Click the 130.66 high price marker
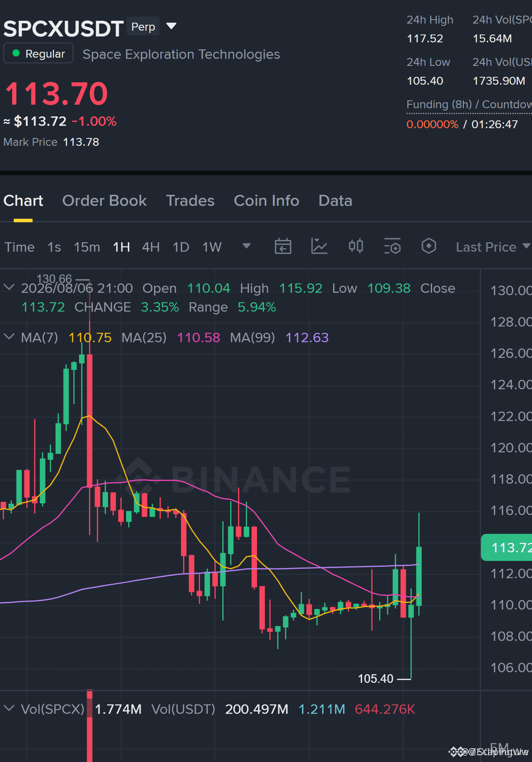The image size is (532, 762). [54, 279]
